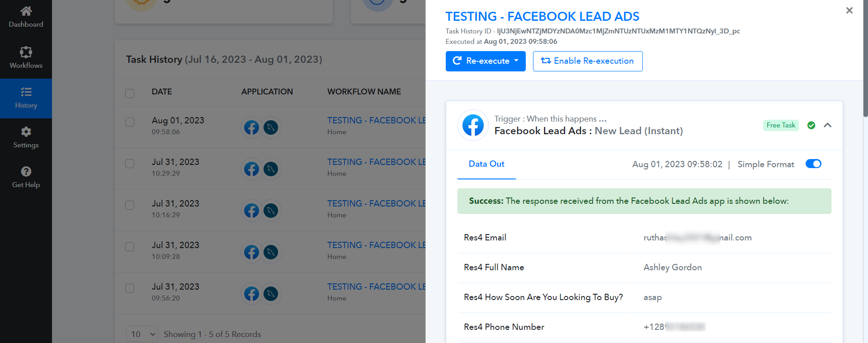Toggle the select-all checkbox in table header
The image size is (868, 343).
[130, 94]
